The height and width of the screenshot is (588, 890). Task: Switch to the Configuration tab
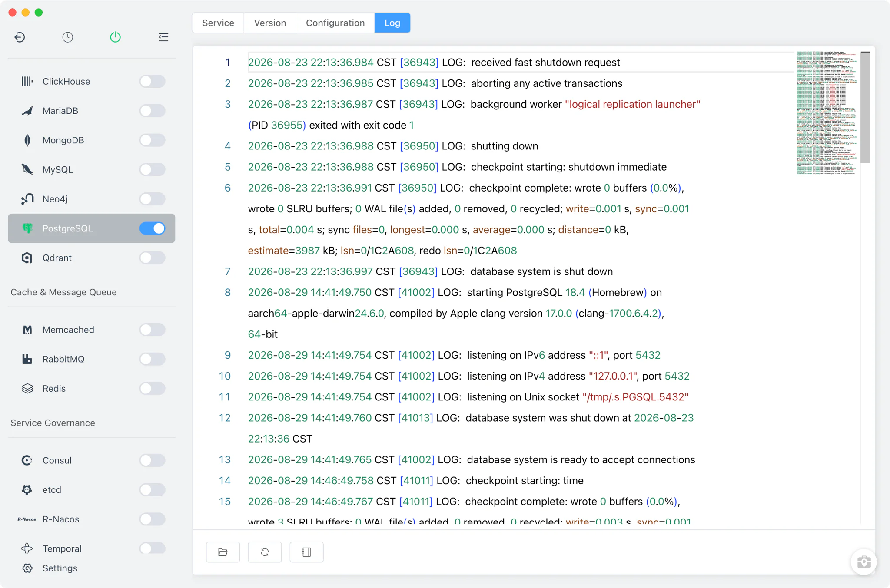[x=335, y=23]
